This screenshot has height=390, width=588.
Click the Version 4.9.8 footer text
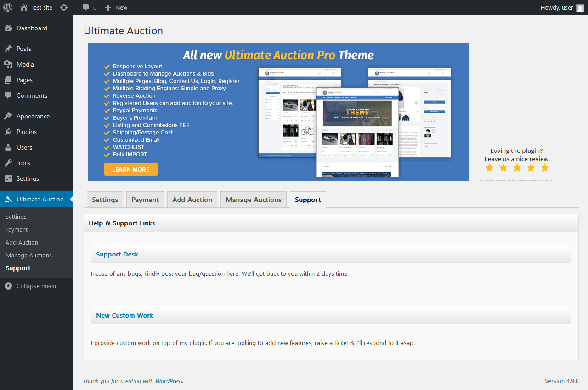pyautogui.click(x=561, y=381)
